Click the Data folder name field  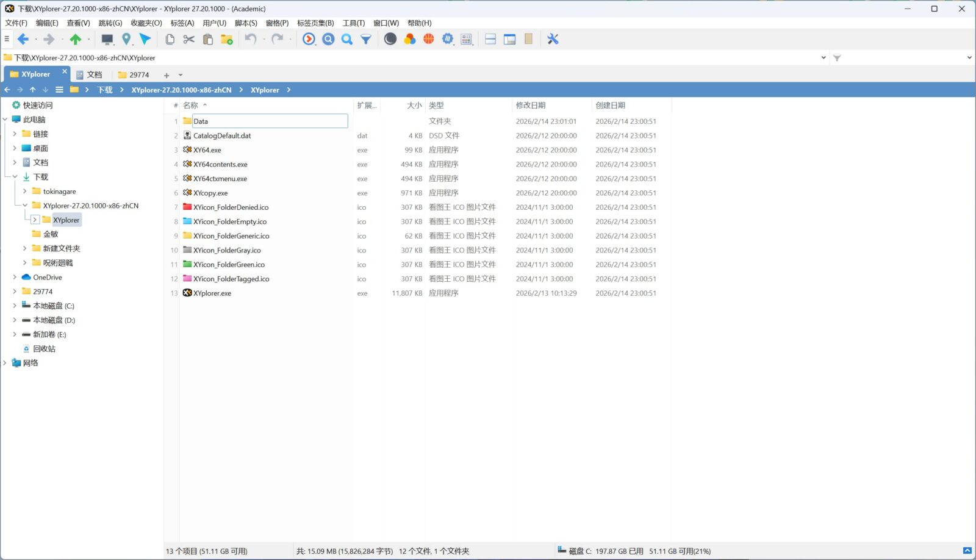pyautogui.click(x=270, y=121)
